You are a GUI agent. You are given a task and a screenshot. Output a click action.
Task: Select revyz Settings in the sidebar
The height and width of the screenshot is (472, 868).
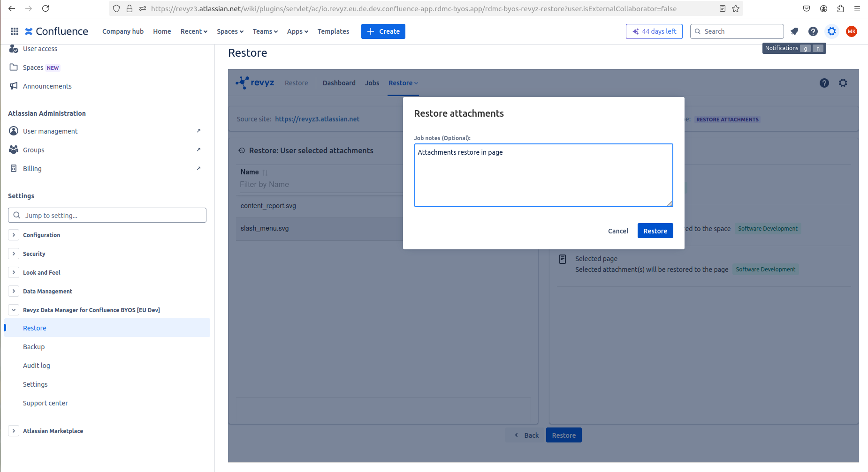[107, 384]
